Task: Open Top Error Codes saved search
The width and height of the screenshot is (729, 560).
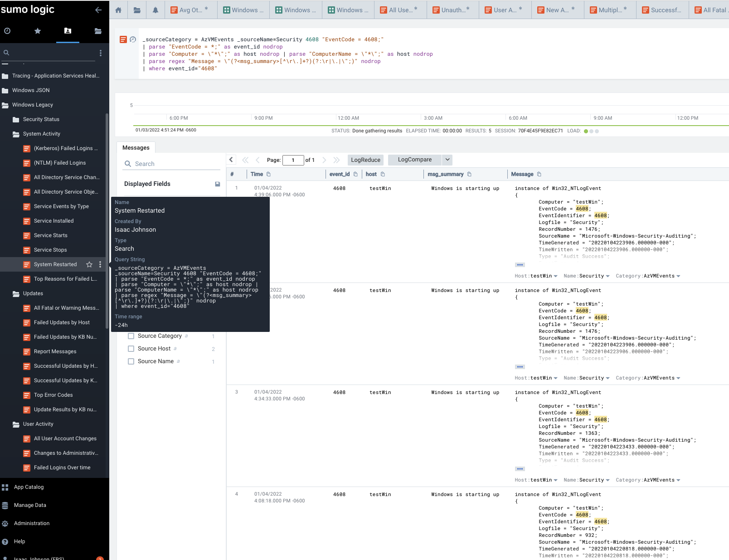Action: click(x=53, y=395)
